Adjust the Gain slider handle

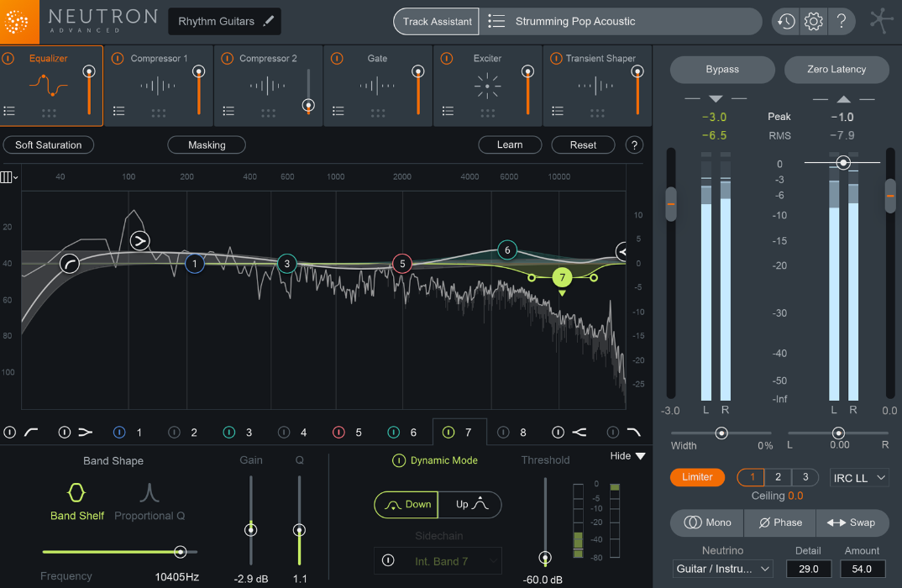point(251,529)
